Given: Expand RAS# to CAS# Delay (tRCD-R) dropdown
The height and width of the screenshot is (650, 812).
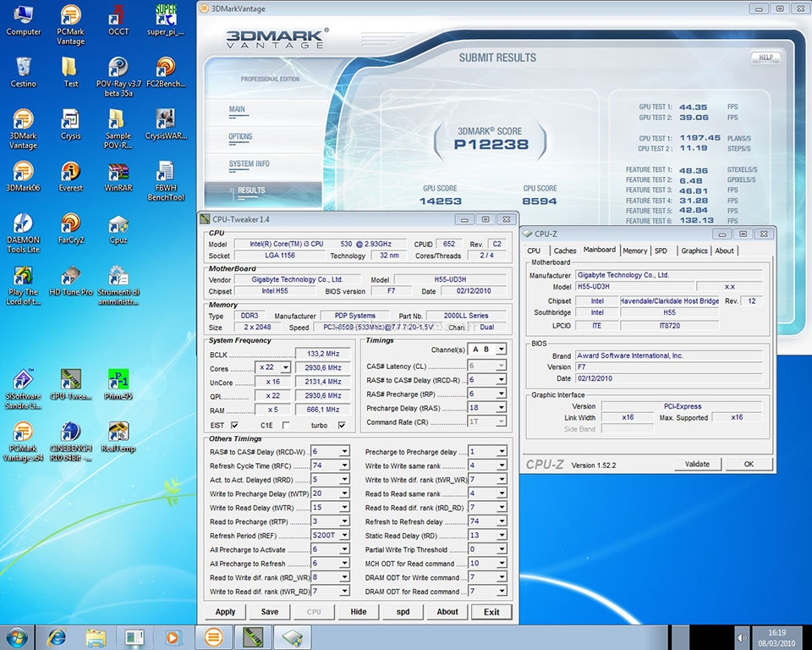Looking at the screenshot, I should click(x=501, y=380).
